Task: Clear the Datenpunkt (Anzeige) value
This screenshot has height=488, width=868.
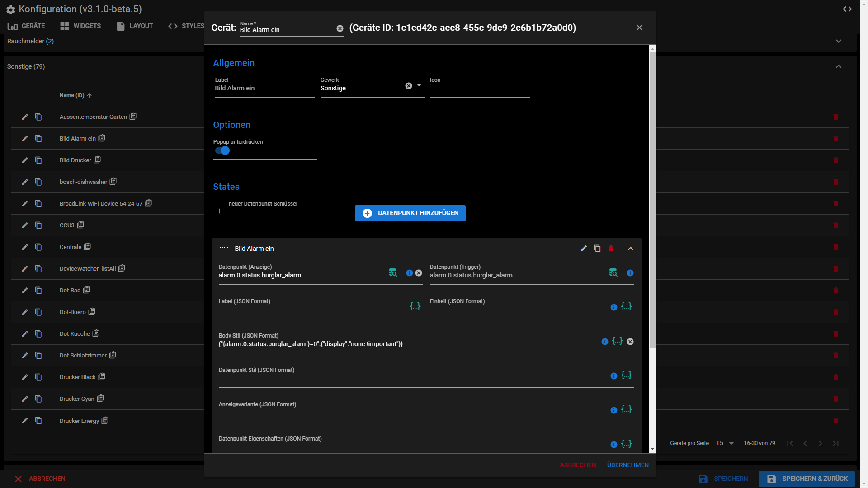Action: pos(419,273)
